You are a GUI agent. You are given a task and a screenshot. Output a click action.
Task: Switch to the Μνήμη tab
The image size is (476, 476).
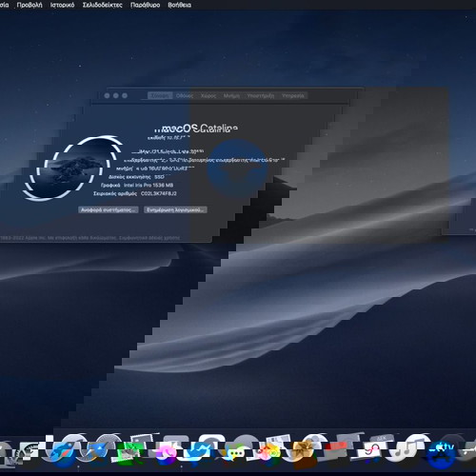pos(231,95)
